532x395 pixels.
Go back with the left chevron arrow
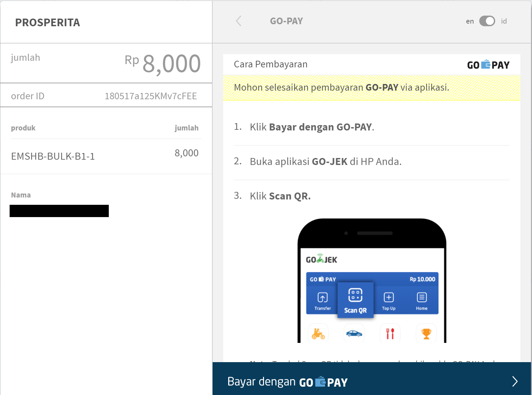(238, 21)
